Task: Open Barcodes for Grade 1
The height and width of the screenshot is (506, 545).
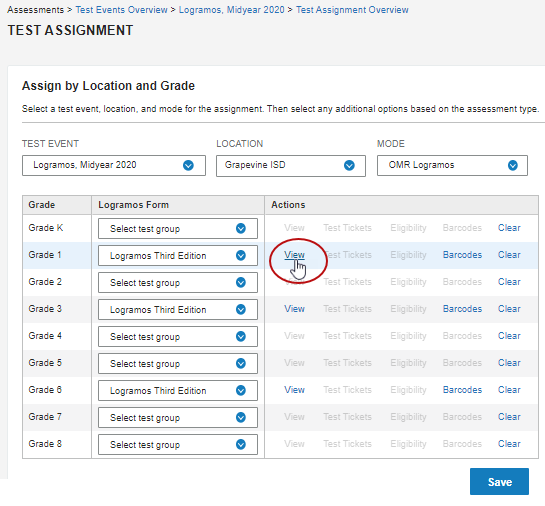Action: coord(462,255)
